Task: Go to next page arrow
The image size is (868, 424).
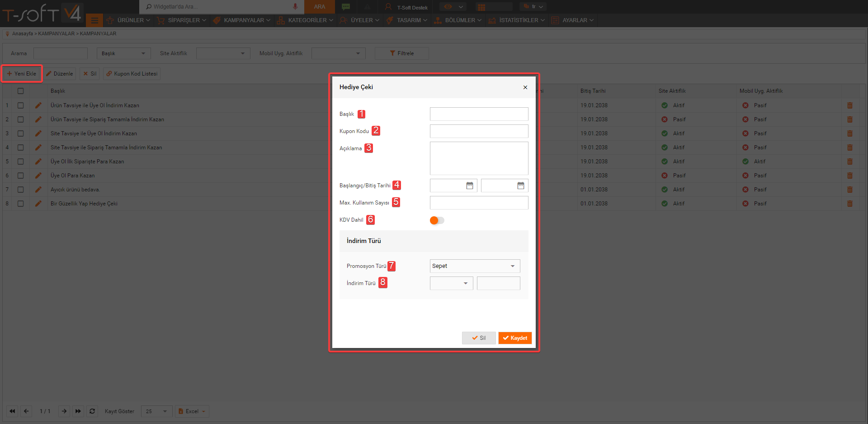Action: click(64, 411)
